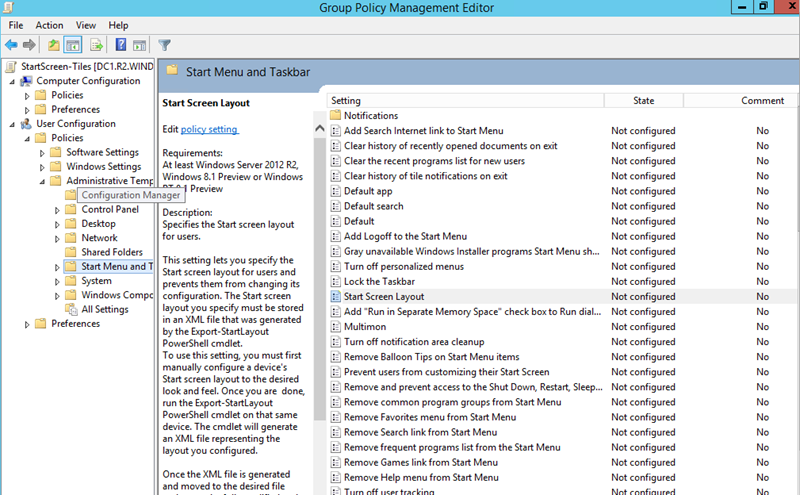Viewport: 800px width, 495px height.
Task: Select 'Turn off notification area cleanup'
Action: pos(414,342)
